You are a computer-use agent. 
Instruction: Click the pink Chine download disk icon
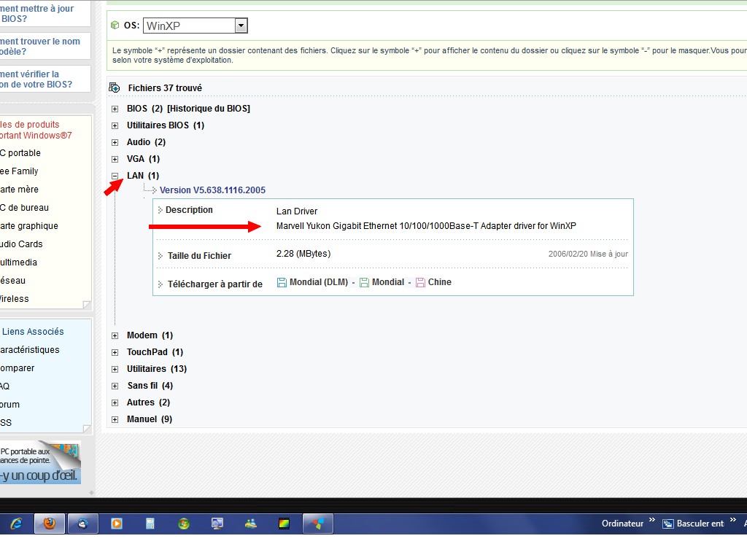420,282
